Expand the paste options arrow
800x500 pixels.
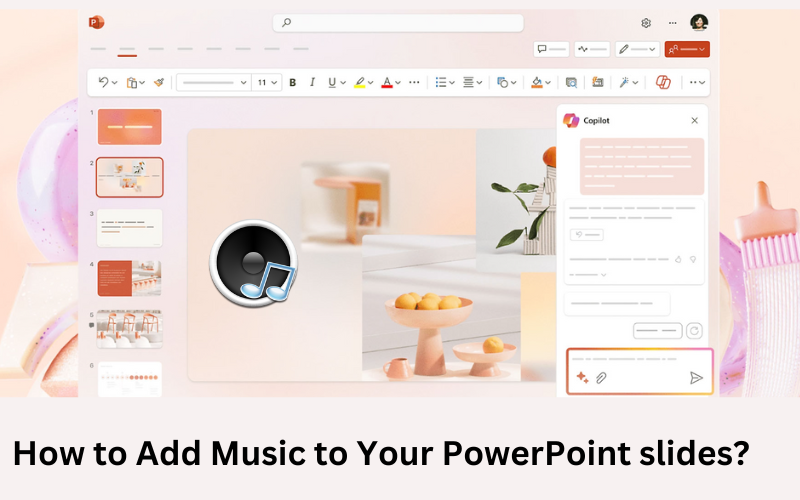(x=142, y=83)
